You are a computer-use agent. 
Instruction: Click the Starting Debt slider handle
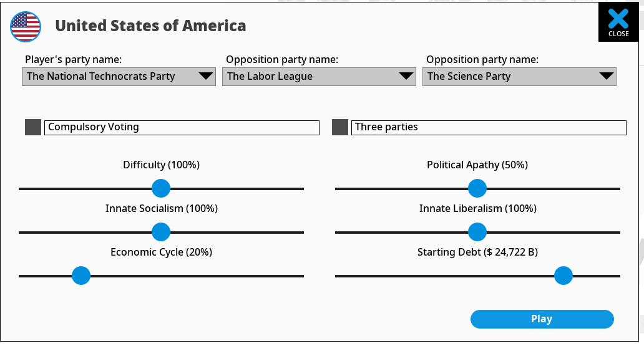563,276
